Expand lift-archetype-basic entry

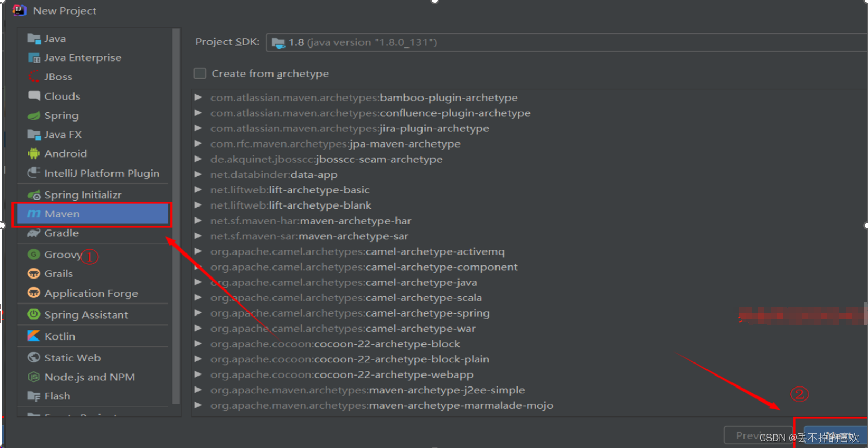(198, 190)
